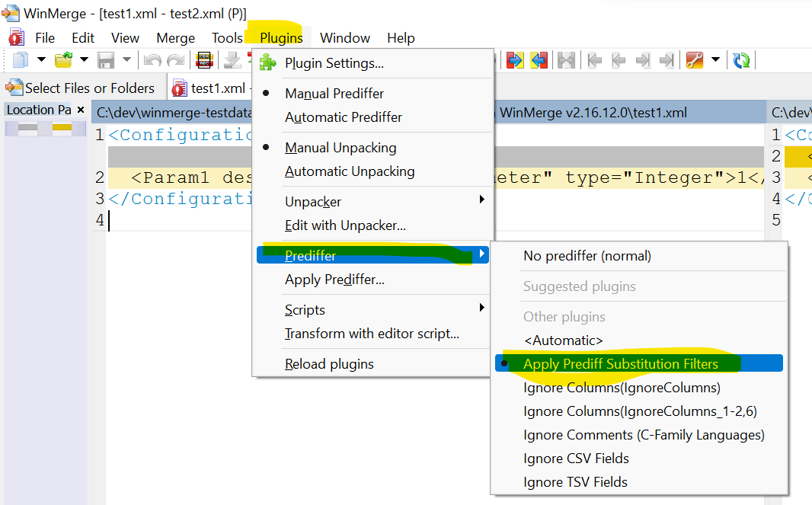Image resolution: width=812 pixels, height=505 pixels.
Task: Click line 2 <Param1 text in left pane
Action: (191, 177)
